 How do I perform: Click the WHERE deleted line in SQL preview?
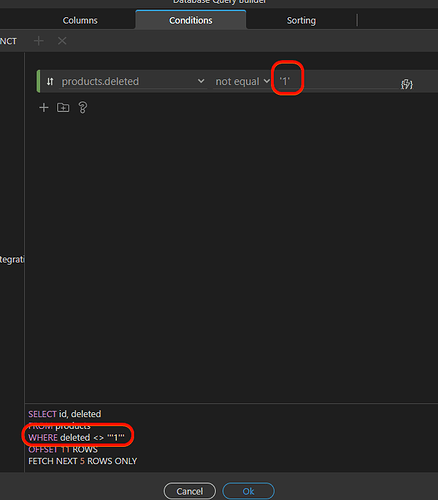tap(76, 437)
